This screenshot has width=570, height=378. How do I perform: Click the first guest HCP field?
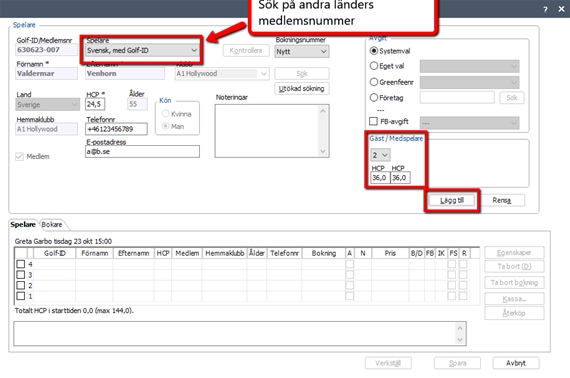pyautogui.click(x=380, y=178)
